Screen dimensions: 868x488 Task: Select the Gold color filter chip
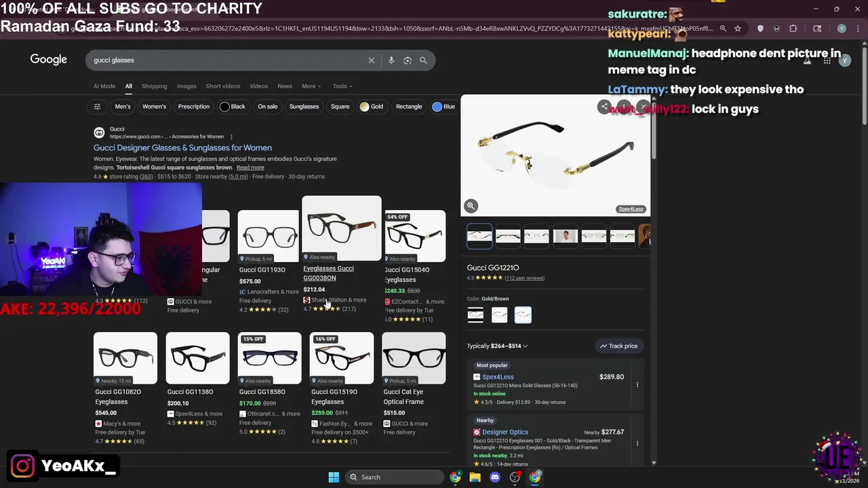coord(372,106)
